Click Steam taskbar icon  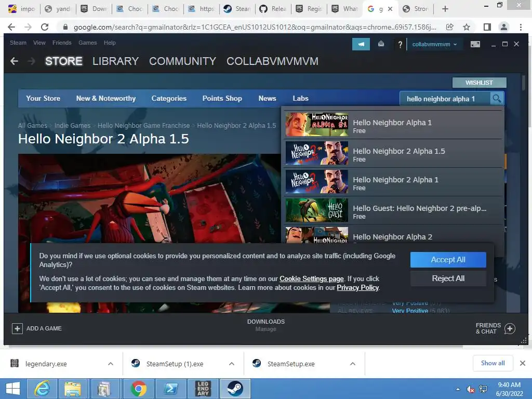click(235, 389)
